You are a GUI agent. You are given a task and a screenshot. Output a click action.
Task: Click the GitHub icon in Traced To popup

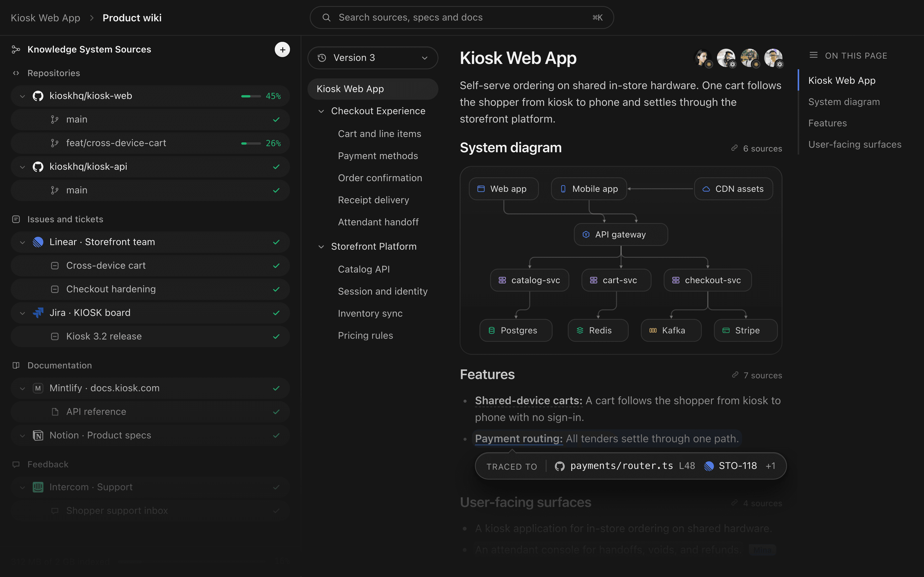click(559, 466)
